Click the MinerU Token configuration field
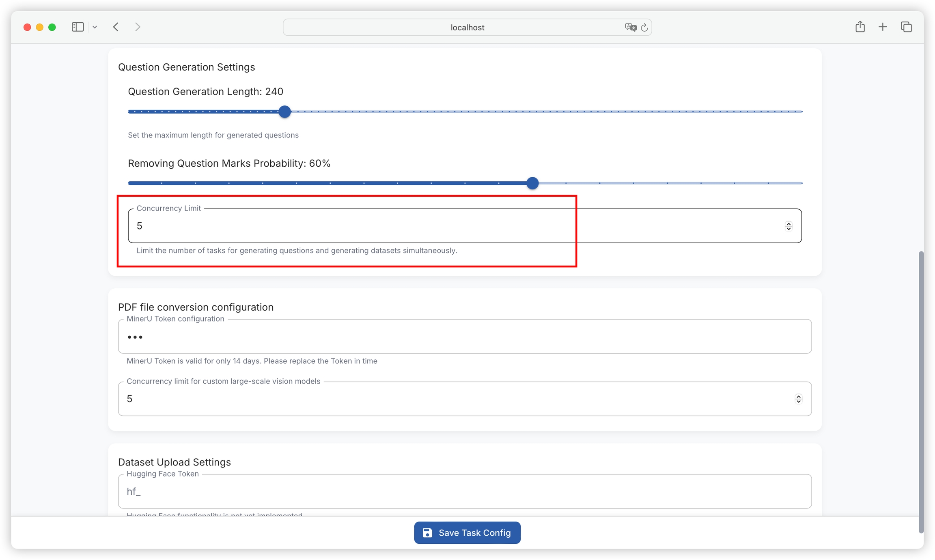 465,337
